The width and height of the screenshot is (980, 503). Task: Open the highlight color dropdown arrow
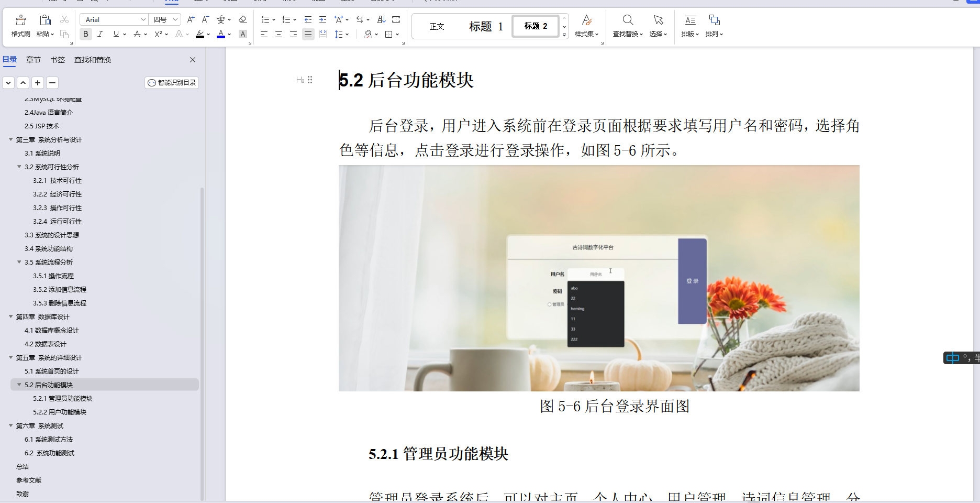(208, 35)
